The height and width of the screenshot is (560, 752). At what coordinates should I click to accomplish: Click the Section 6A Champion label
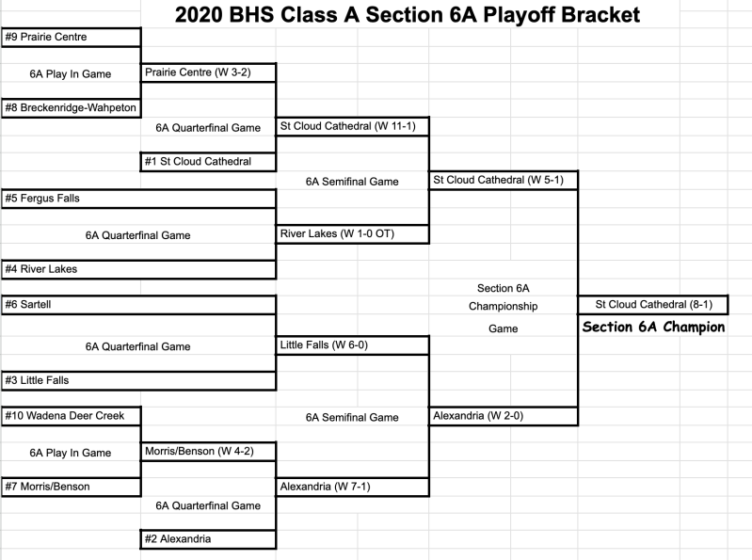(653, 328)
